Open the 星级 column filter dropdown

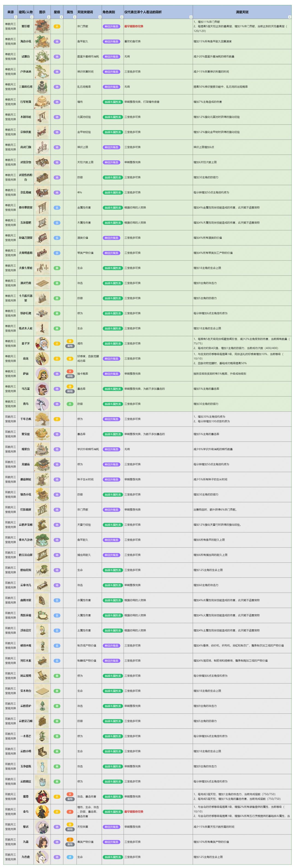point(61,17)
